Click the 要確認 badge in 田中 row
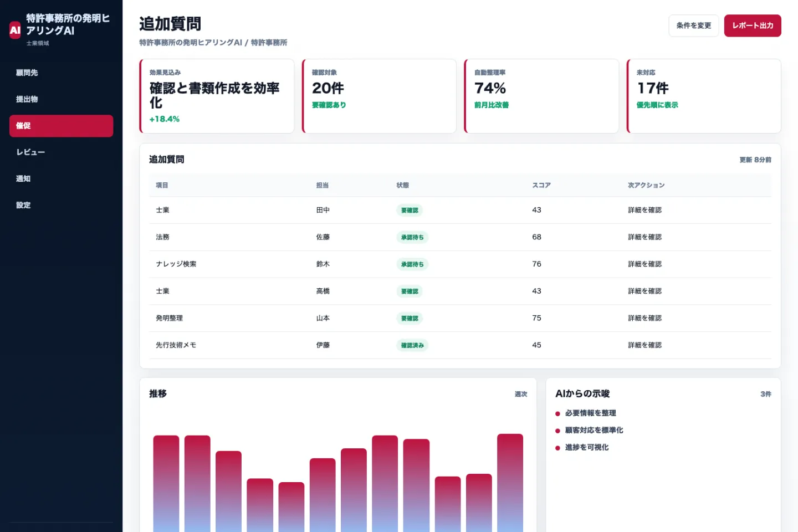This screenshot has height=532, width=798. [410, 210]
